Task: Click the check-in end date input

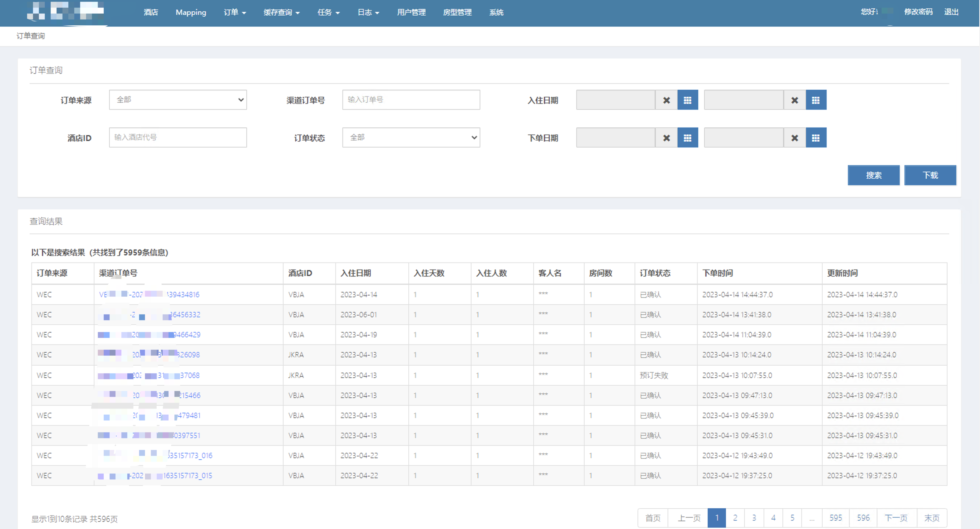Action: 744,100
